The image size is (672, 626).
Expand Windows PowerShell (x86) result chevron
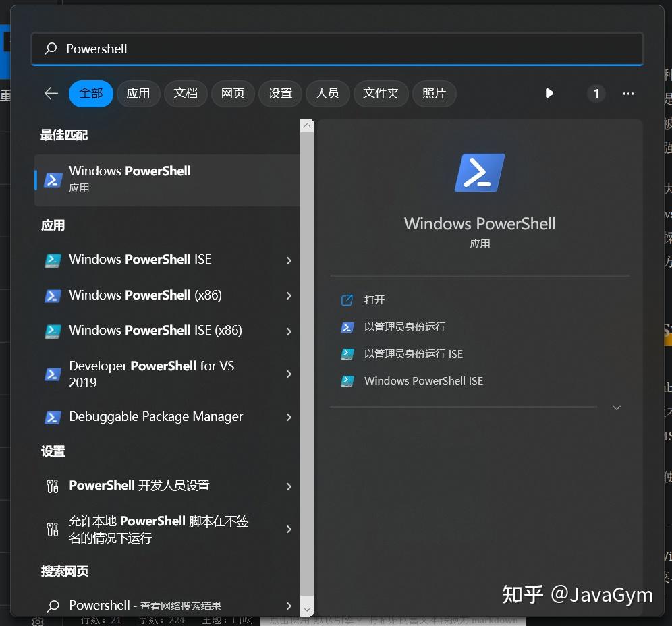289,295
